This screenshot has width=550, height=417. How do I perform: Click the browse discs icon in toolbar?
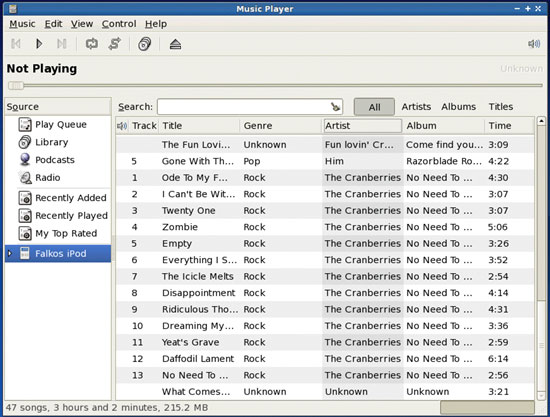point(145,44)
